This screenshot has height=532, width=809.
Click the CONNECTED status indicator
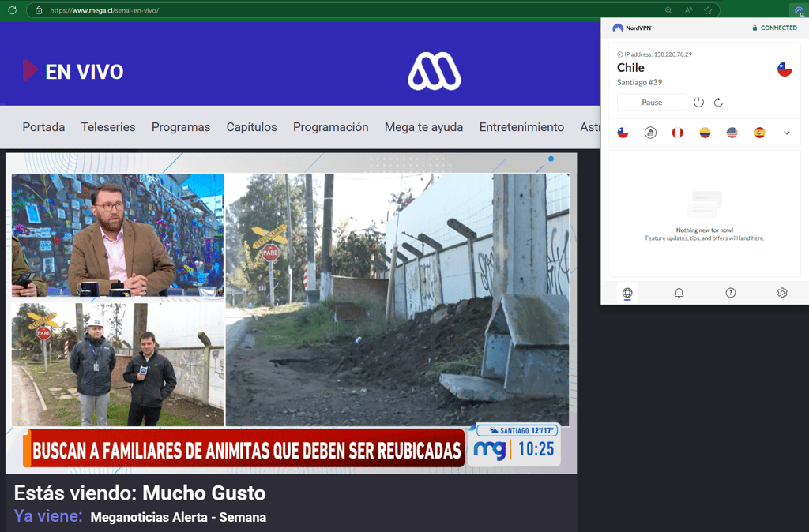pyautogui.click(x=774, y=28)
